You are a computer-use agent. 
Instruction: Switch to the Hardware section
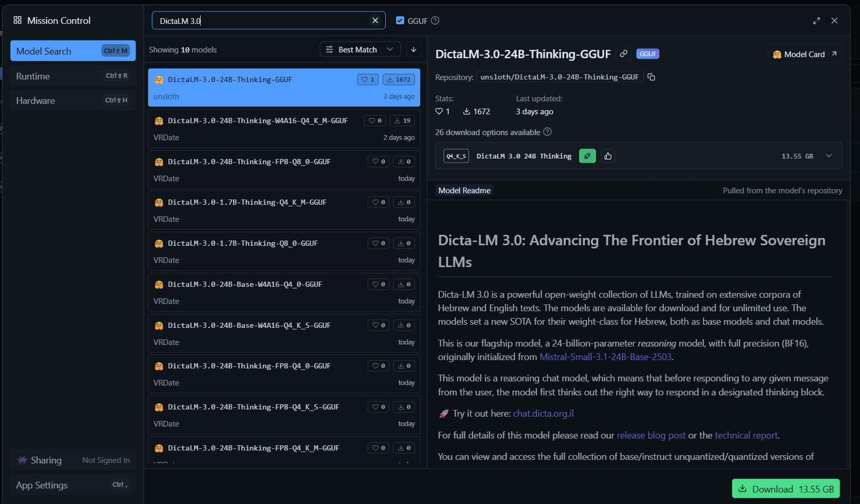[73, 100]
